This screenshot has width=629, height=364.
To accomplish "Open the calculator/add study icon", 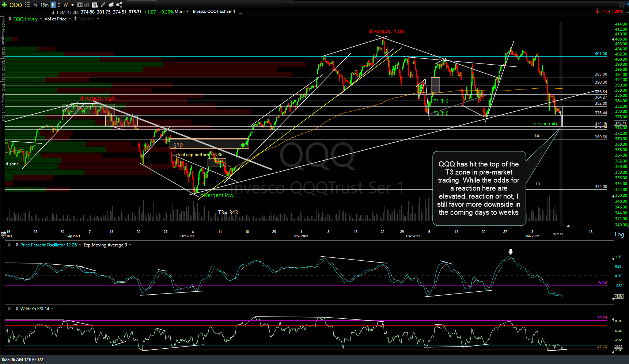I will 95,5.
